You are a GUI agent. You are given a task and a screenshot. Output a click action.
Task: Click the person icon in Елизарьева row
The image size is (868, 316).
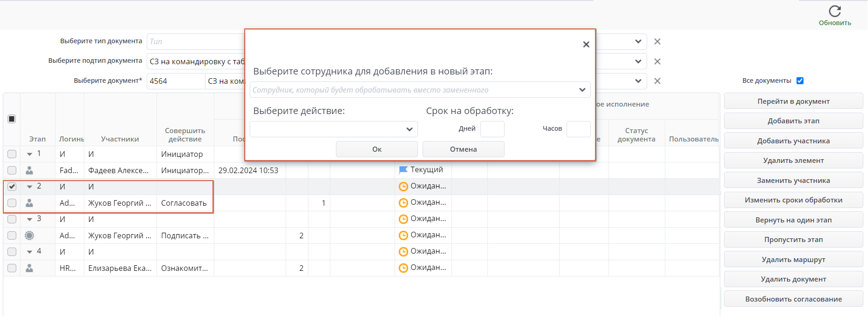click(x=29, y=268)
